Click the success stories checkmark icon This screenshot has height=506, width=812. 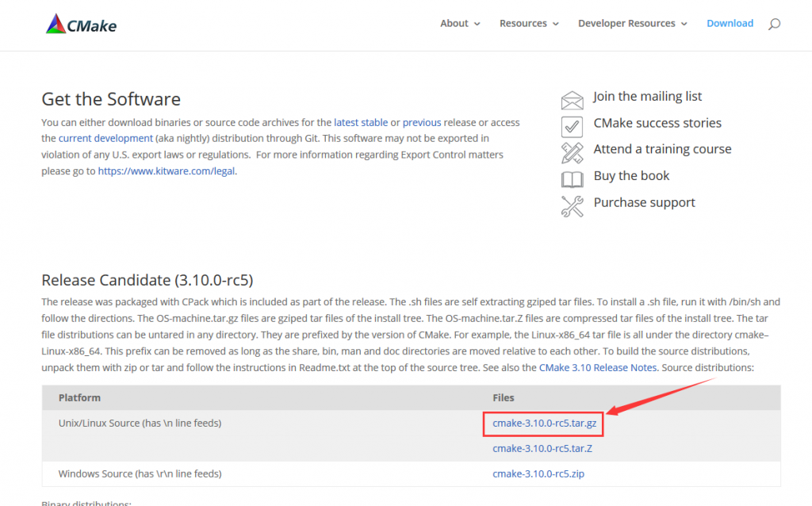(572, 126)
